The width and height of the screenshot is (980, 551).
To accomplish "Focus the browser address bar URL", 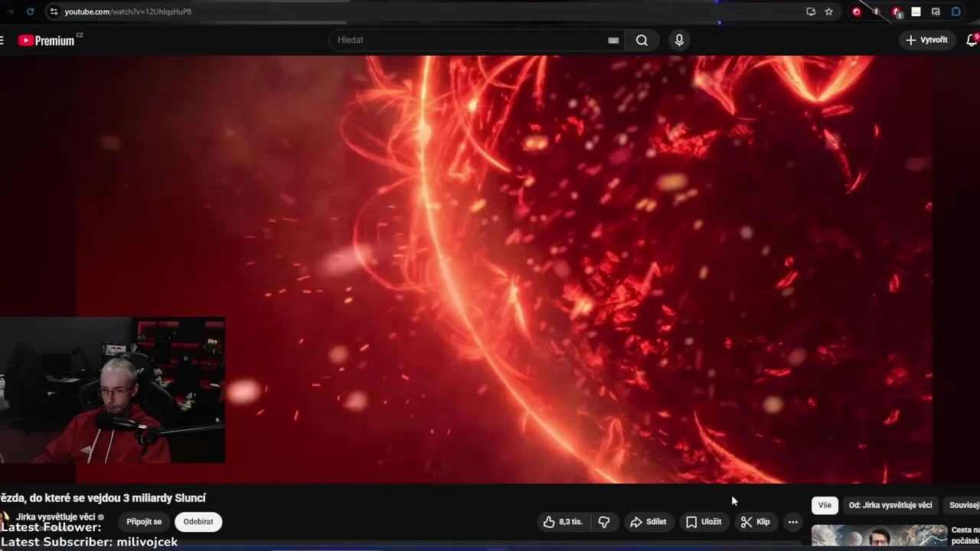I will click(128, 11).
